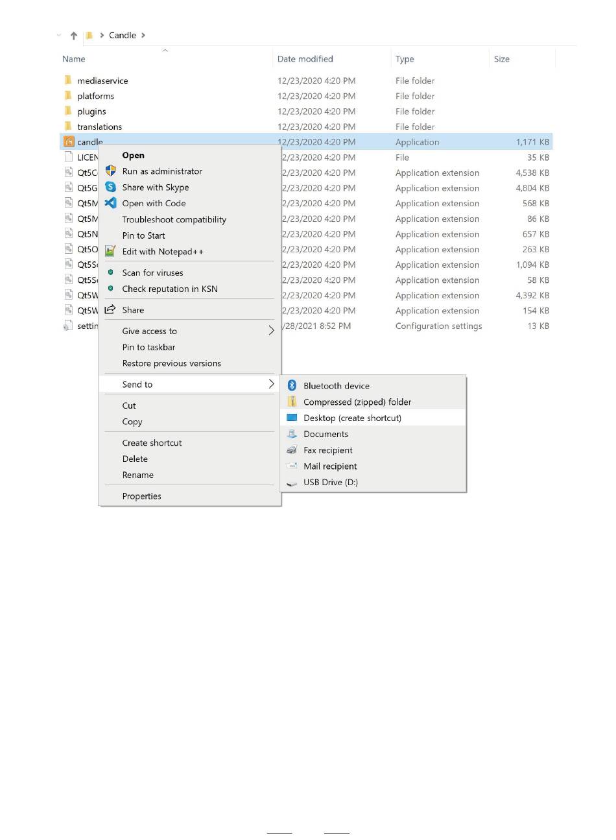Expand the chevron before Candle in breadcrumb
The height and width of the screenshot is (840, 616).
[102, 36]
